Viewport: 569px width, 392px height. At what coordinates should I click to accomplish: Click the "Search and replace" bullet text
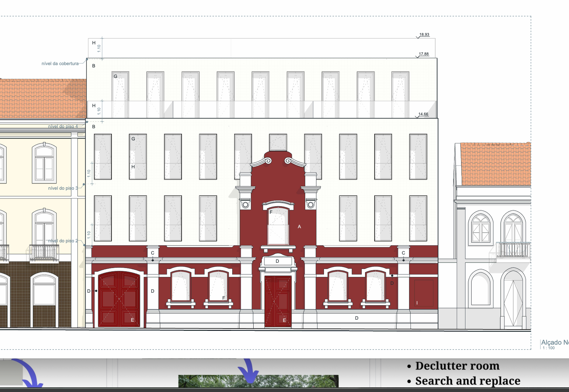click(x=467, y=381)
